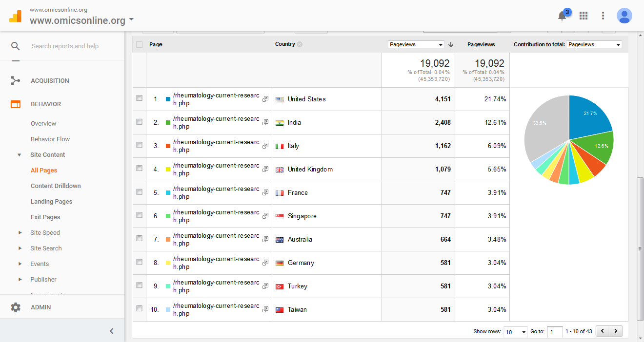The height and width of the screenshot is (342, 644).
Task: Open the Pageviews metric dropdown
Action: [x=416, y=44]
